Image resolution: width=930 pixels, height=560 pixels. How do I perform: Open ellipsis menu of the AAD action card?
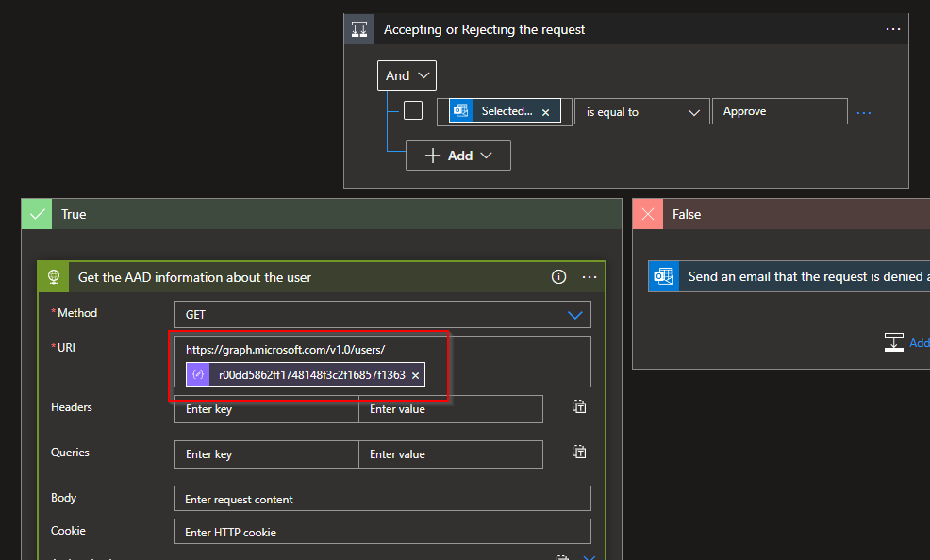pos(589,277)
